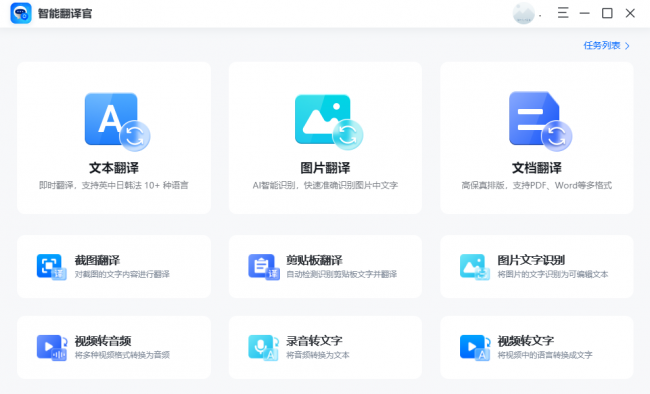Open 截图翻译 screenshot translation label
Screen dimensions: 650x394
[x=97, y=260]
